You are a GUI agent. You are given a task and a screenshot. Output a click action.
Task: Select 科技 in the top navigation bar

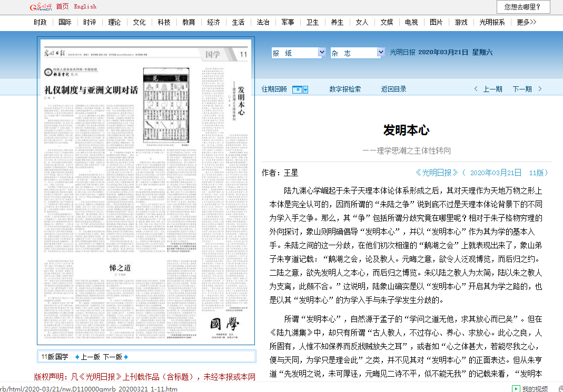164,22
